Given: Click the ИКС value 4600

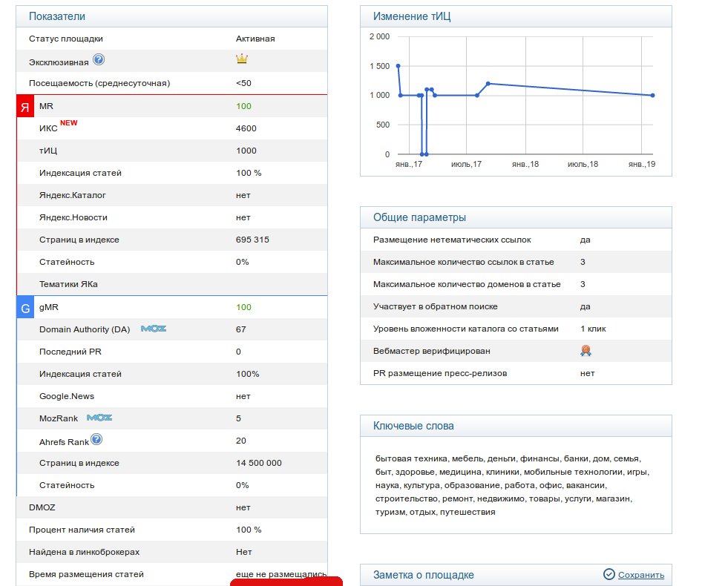Looking at the screenshot, I should 246,128.
